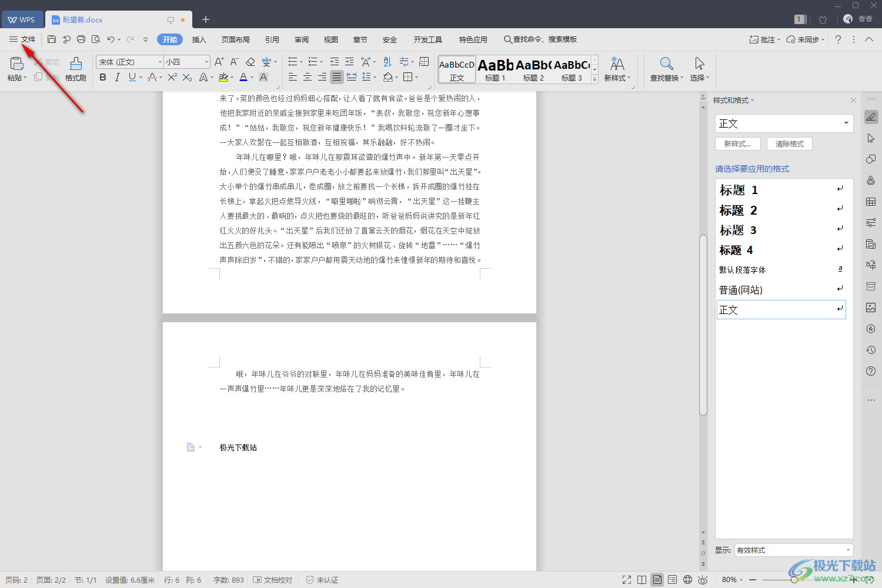
Task: Open the 选择 select dropdown
Action: [x=699, y=69]
